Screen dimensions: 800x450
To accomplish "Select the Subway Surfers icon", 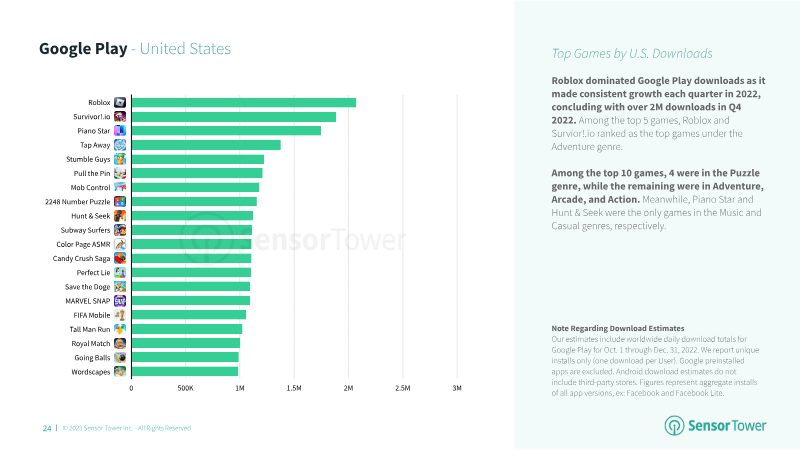I will click(x=120, y=230).
